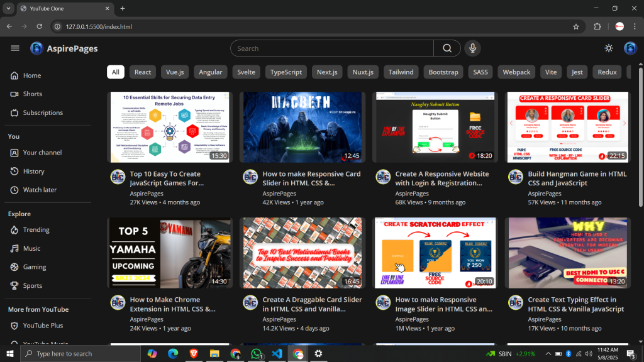This screenshot has height=362, width=644.
Task: Open the user profile avatar
Action: [630, 48]
